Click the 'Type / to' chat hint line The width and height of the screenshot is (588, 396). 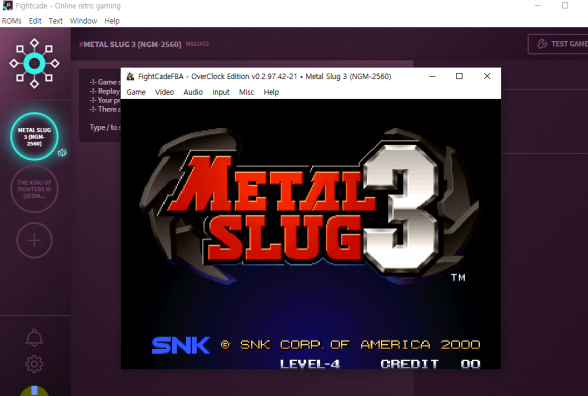pyautogui.click(x=105, y=128)
